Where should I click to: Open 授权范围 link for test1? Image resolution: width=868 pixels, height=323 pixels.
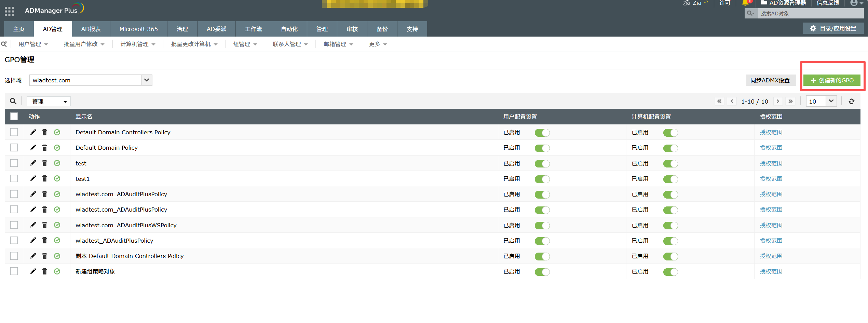tap(771, 178)
